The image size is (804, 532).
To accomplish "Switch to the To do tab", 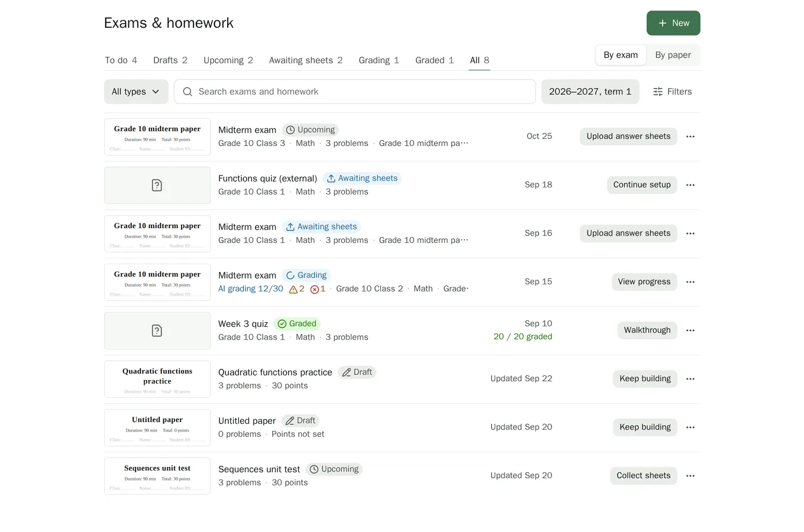I will tap(121, 60).
